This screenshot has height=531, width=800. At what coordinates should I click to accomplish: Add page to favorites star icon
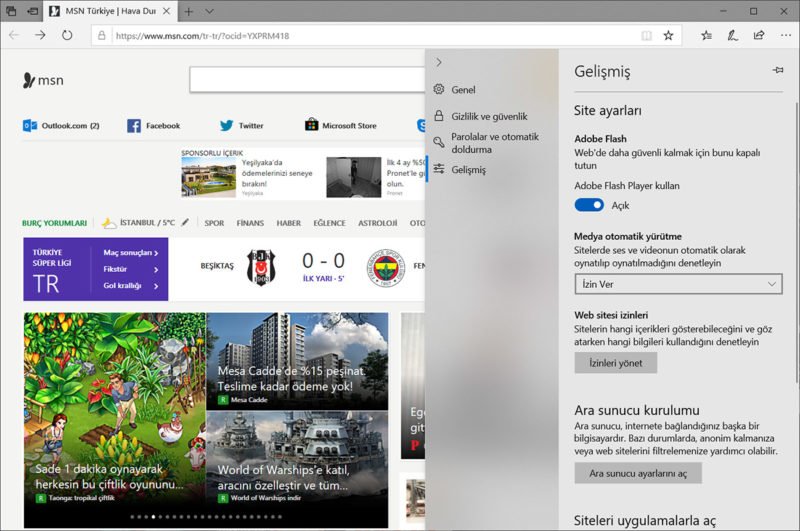coord(668,35)
